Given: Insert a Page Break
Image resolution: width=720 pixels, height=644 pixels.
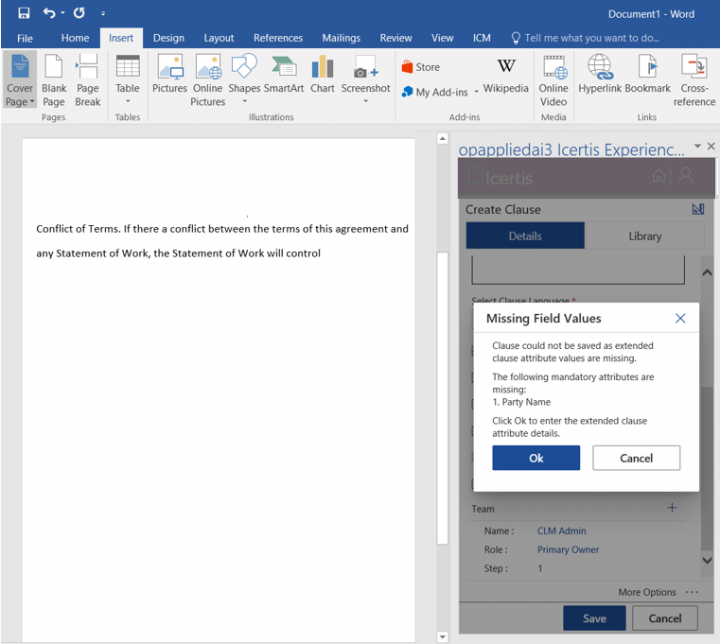Looking at the screenshot, I should pyautogui.click(x=88, y=79).
